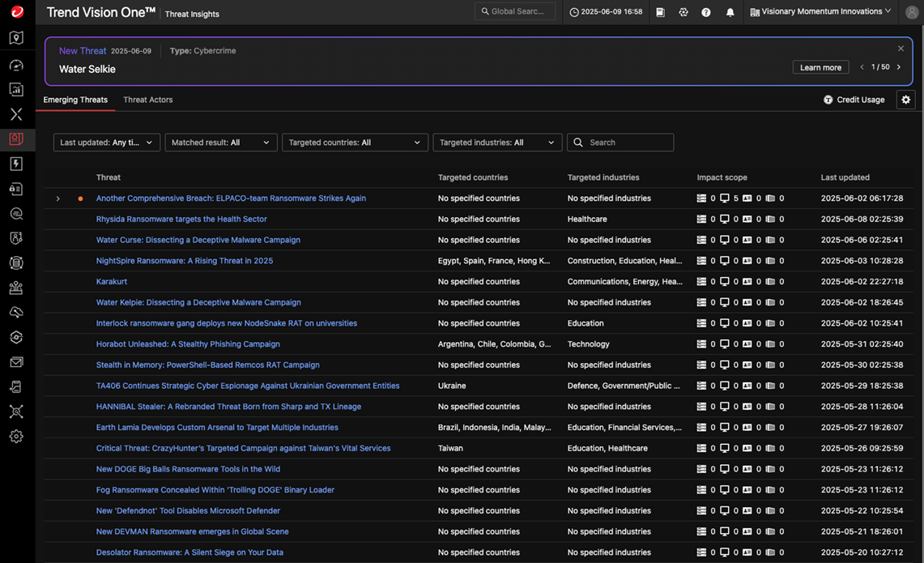
Task: Select the Emerging Threats tab
Action: point(75,100)
